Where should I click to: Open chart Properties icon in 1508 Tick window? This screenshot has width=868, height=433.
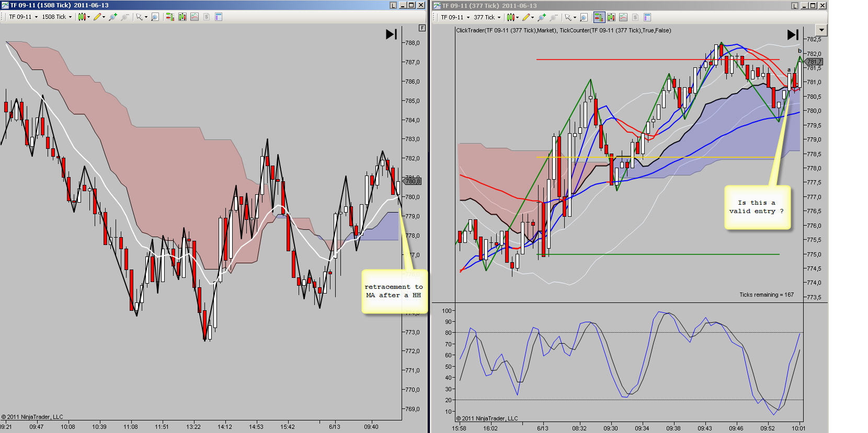click(x=219, y=17)
